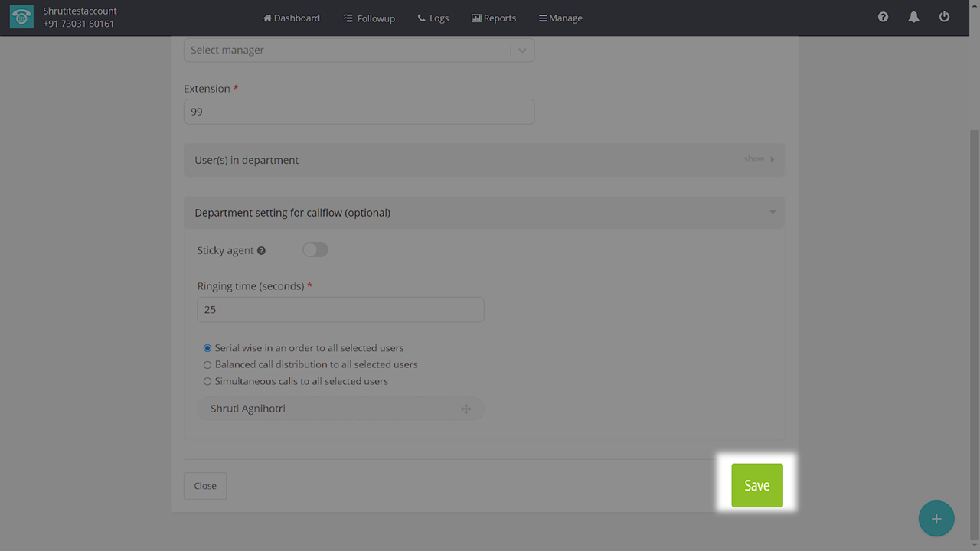Open the Manage menu

coord(560,18)
